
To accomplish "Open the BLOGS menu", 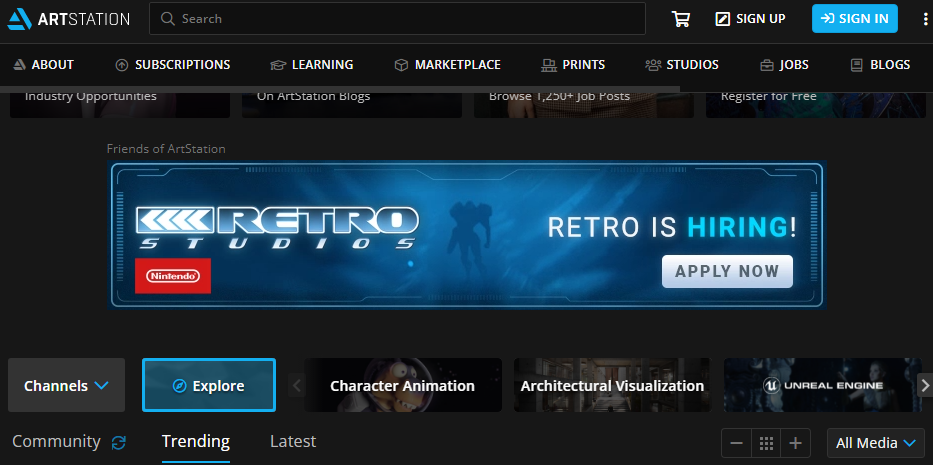I will (x=880, y=65).
